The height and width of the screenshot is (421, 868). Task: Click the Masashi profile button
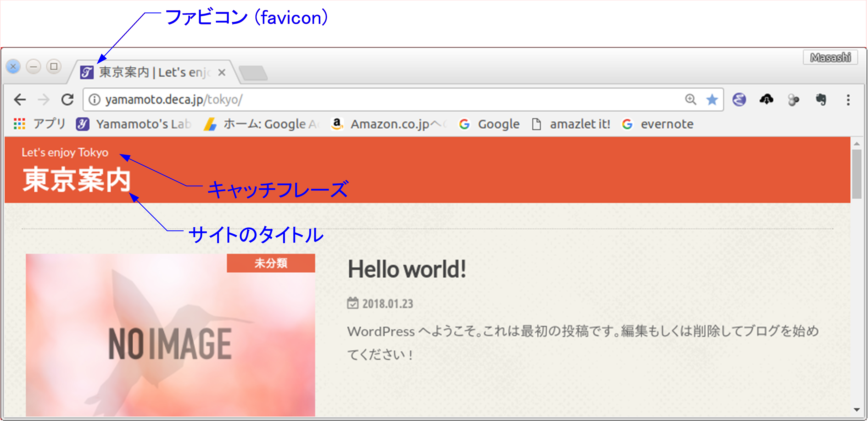pos(830,58)
